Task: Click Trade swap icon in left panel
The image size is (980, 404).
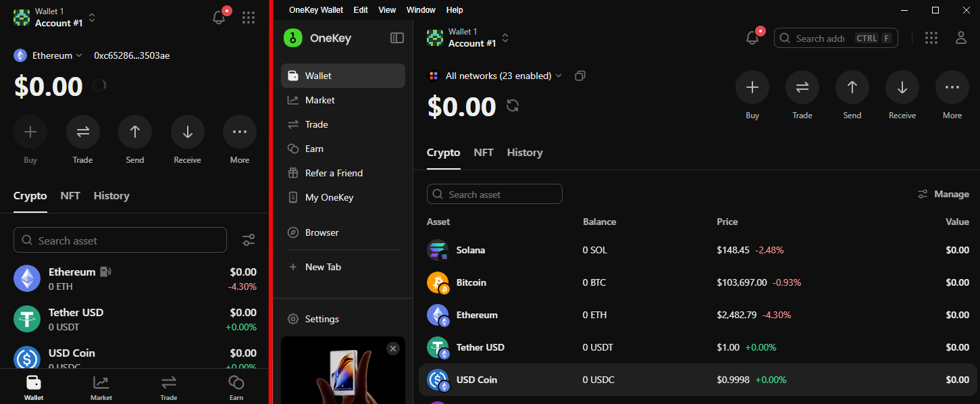Action: 83,132
